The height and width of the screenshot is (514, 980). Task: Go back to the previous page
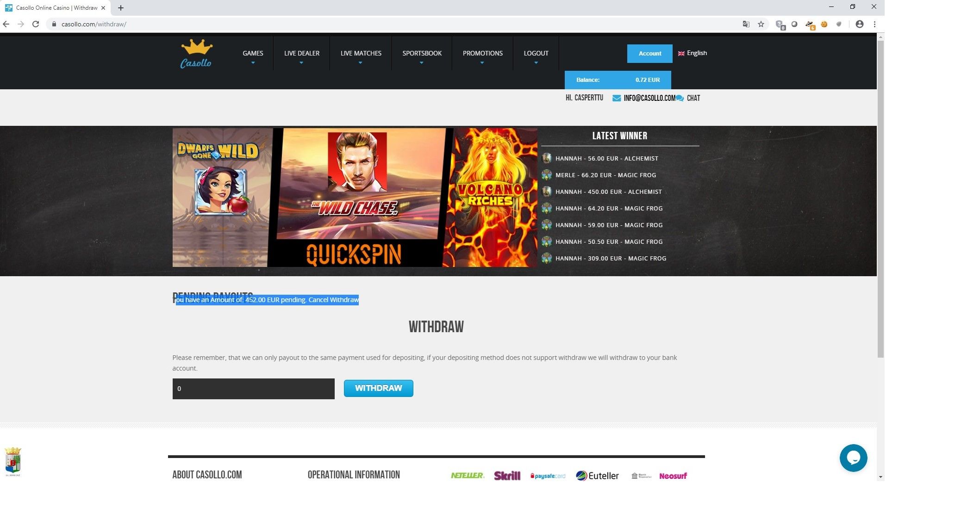point(6,24)
